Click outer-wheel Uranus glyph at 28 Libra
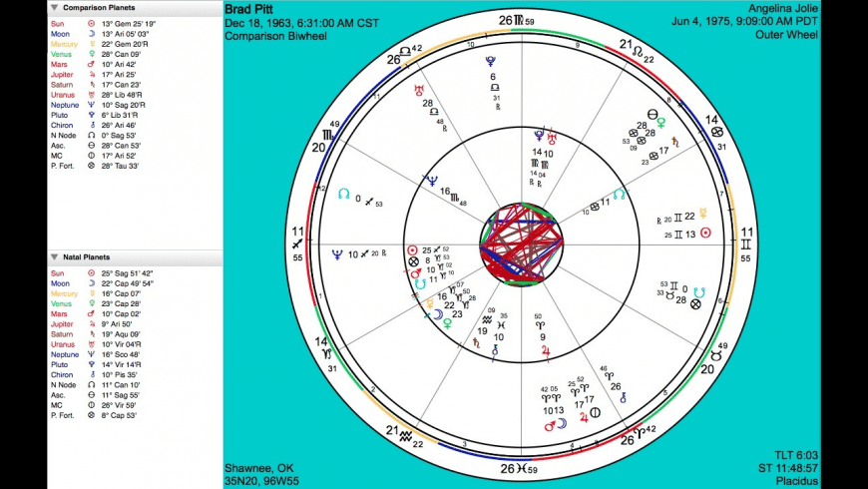 coord(419,90)
